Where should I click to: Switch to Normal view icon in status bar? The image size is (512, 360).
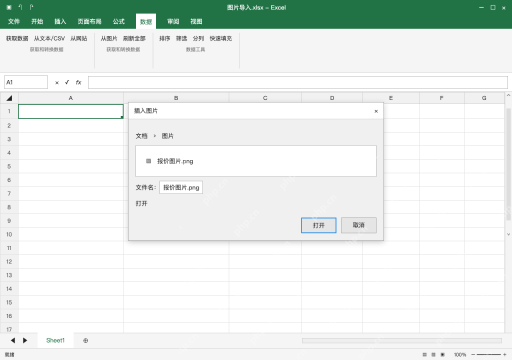[x=425, y=355]
